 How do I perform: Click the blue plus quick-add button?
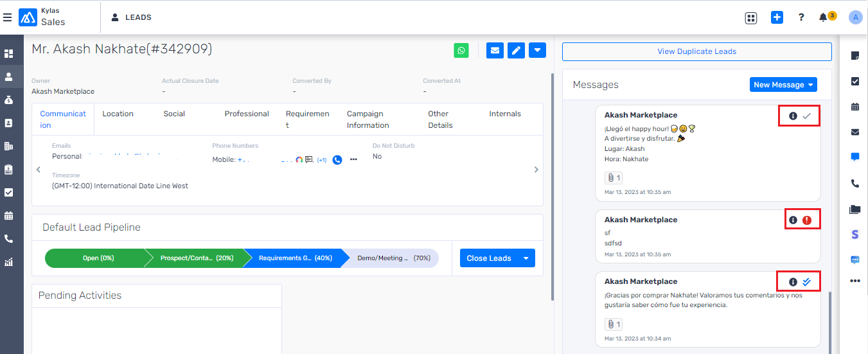[777, 17]
